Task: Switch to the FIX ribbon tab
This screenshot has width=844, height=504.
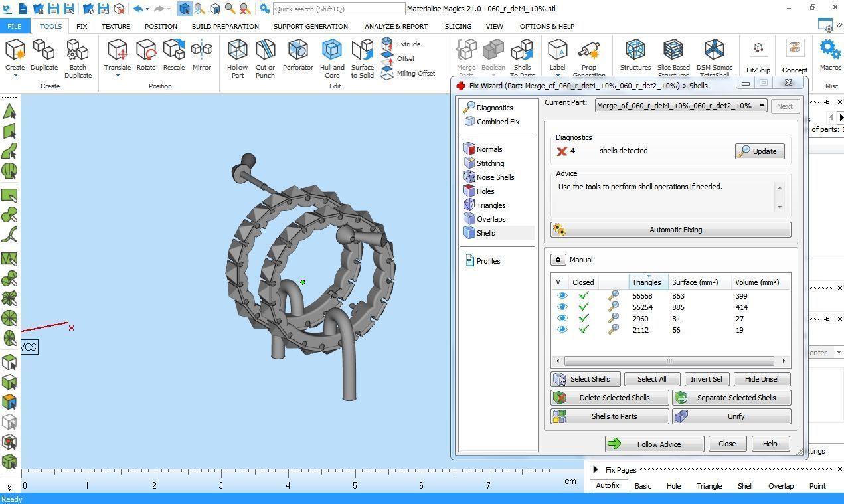Action: coord(82,26)
